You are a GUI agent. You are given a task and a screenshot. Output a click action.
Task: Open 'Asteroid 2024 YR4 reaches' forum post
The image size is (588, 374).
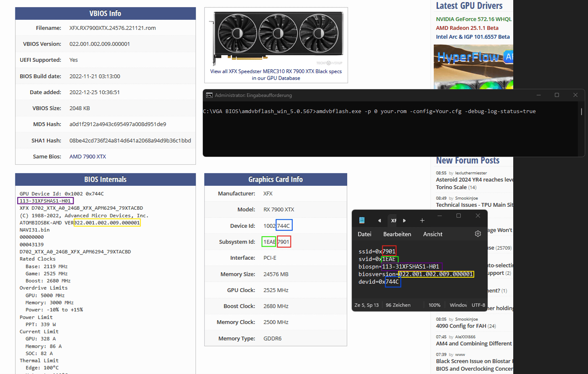[474, 183]
